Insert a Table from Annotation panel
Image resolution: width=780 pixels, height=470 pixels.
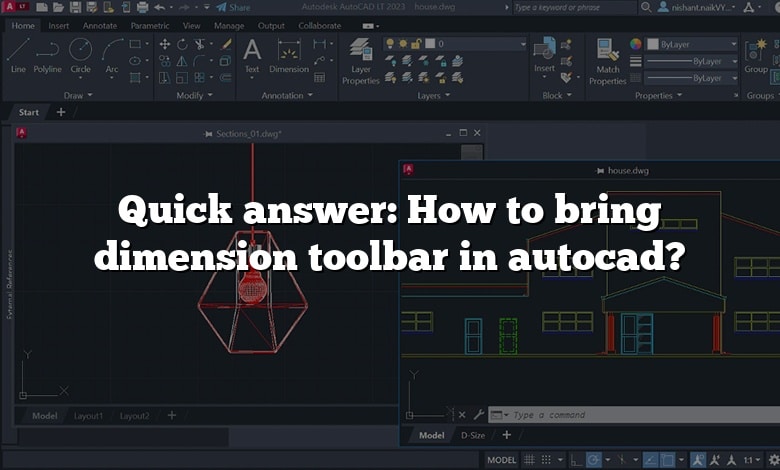(319, 77)
